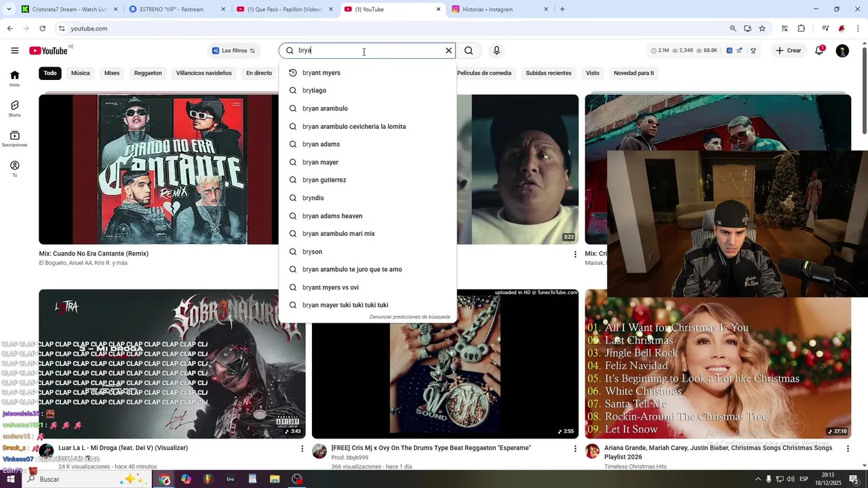Open Mix: Cuando No Era Cantante title
This screenshot has height=488, width=868.
[x=94, y=253]
